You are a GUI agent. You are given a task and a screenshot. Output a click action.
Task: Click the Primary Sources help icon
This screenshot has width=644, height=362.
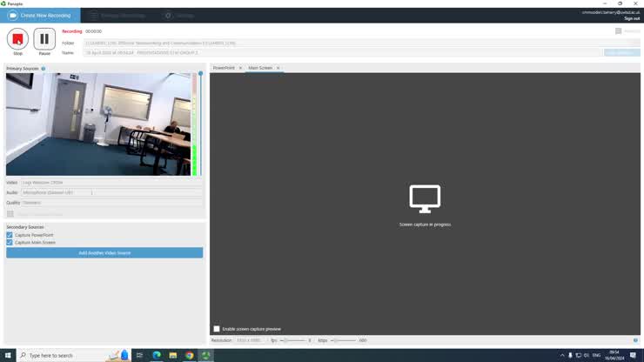(x=44, y=68)
